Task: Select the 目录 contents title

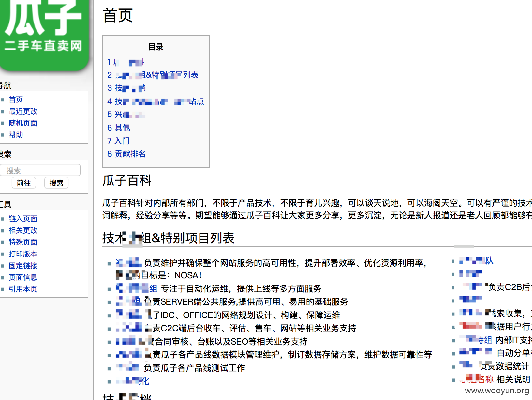Action: [156, 47]
